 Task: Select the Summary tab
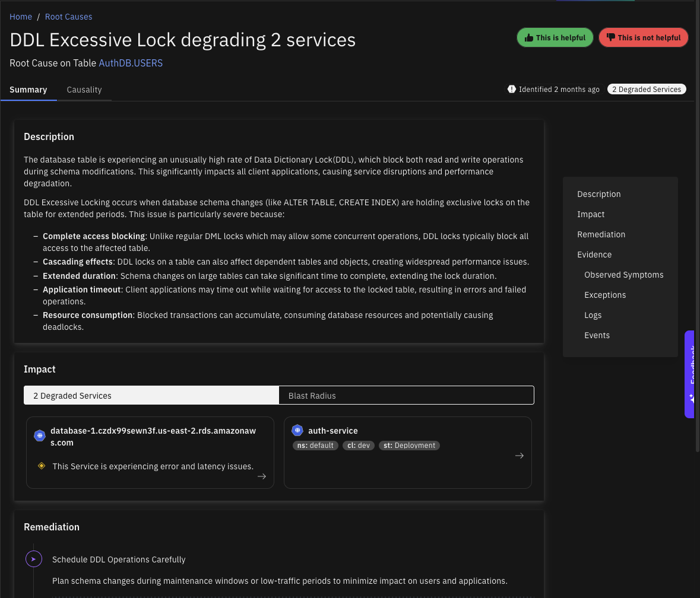coord(28,90)
